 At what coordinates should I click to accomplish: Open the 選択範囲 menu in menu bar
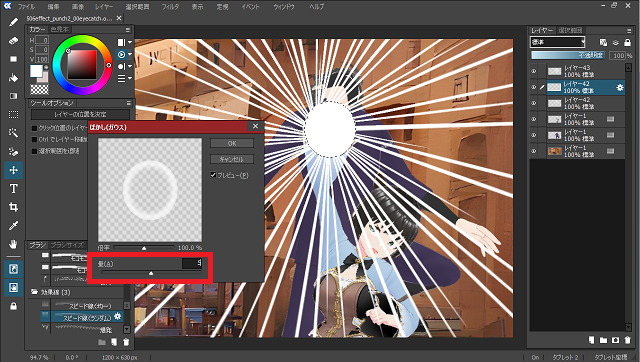[x=137, y=7]
